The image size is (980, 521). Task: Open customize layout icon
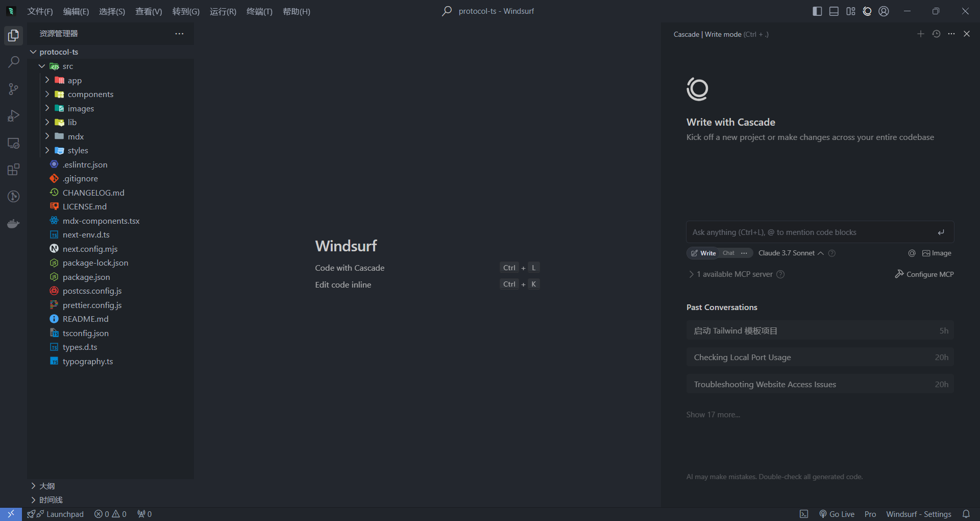(850, 11)
